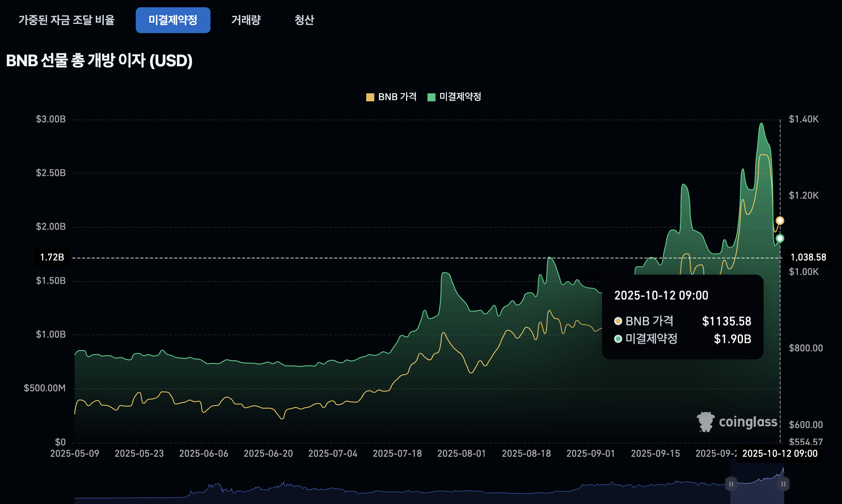
Task: Select the highlighted 미결제약정 tab
Action: pos(173,20)
